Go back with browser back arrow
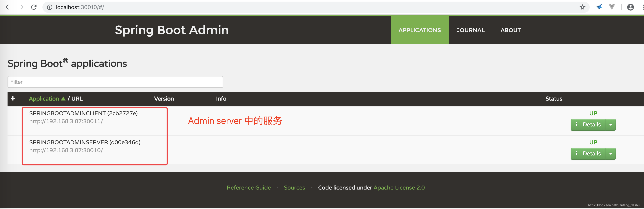This screenshot has height=209, width=644. [x=8, y=7]
